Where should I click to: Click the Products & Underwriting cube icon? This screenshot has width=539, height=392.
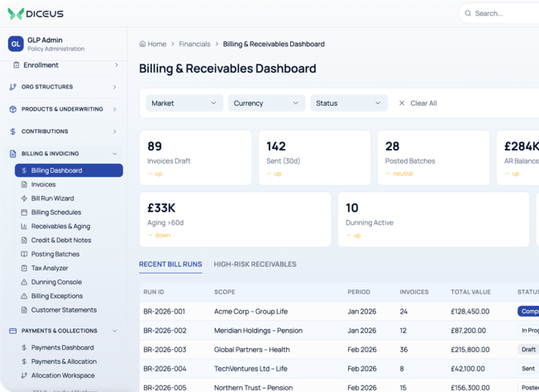(x=12, y=109)
